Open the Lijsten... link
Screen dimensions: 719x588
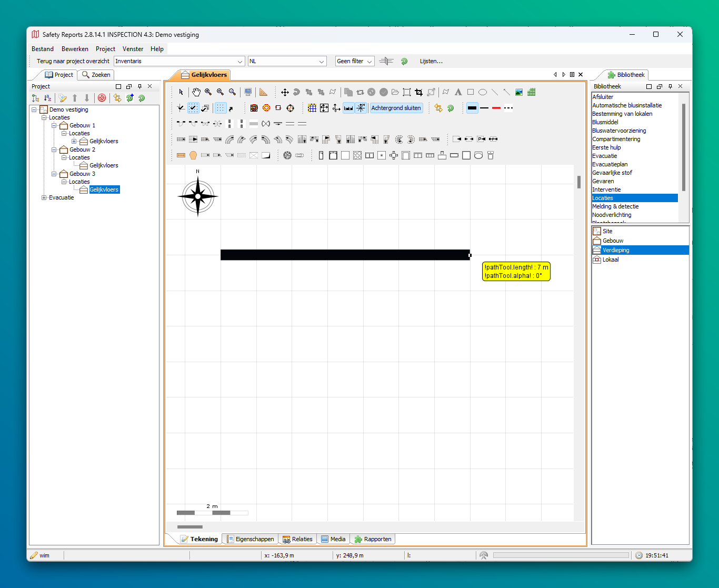(x=431, y=61)
